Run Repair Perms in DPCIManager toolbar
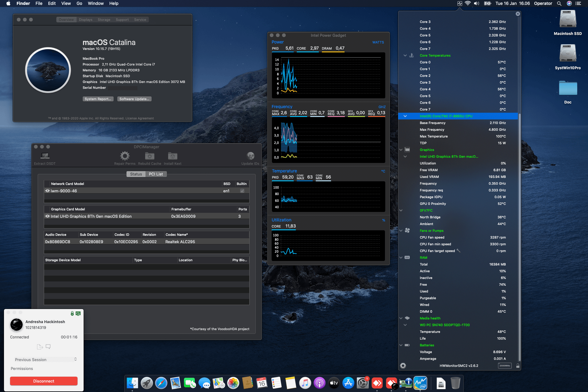The image size is (588, 392). (x=124, y=156)
